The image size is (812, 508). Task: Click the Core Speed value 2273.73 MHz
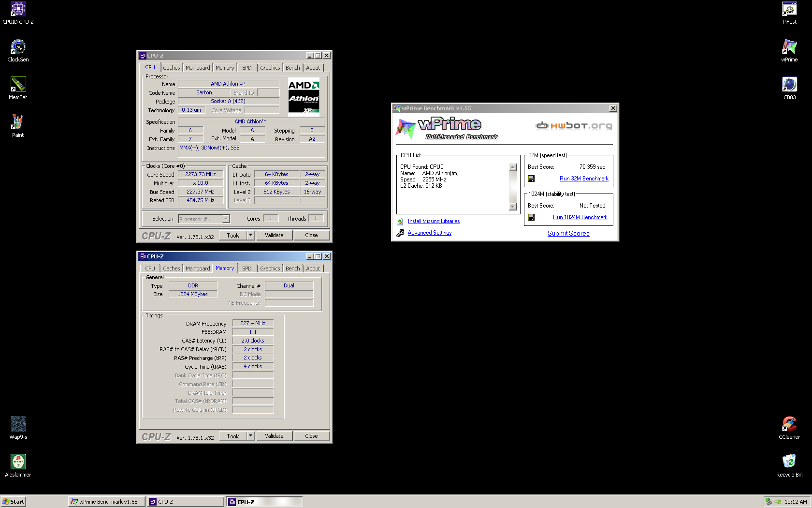tap(201, 174)
